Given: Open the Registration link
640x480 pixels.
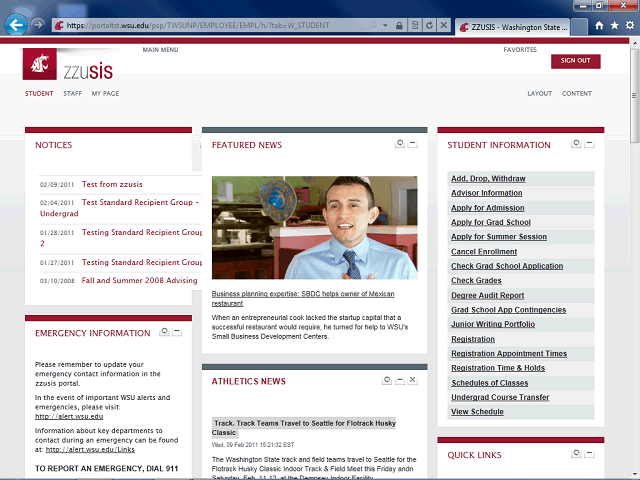Looking at the screenshot, I should click(473, 339).
